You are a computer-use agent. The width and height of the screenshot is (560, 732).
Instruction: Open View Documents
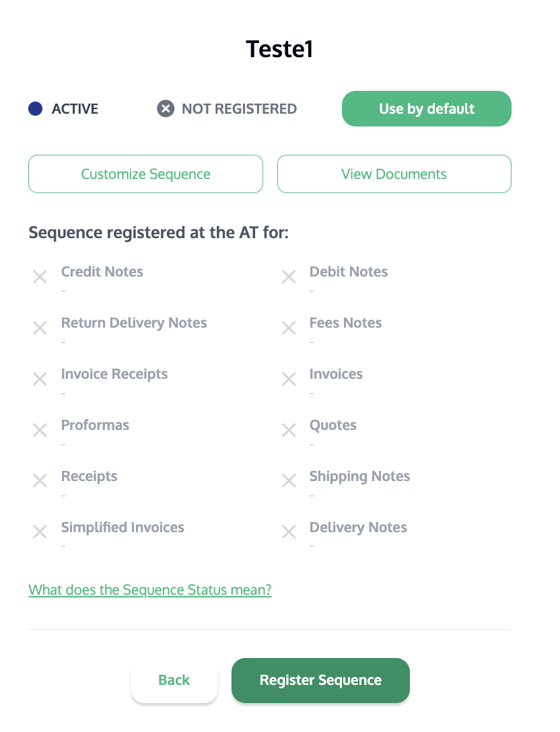point(394,174)
